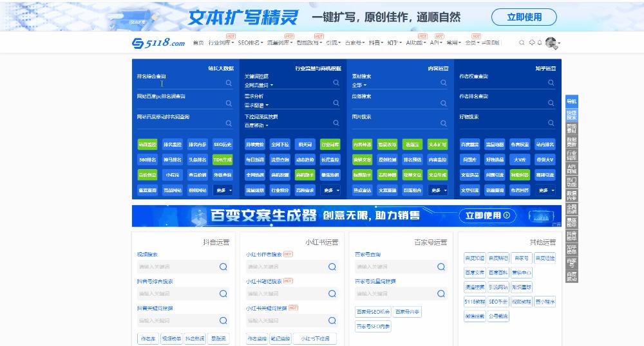Open the 智能改写 navigation menu
The width and height of the screenshot is (644, 346).
[309, 42]
